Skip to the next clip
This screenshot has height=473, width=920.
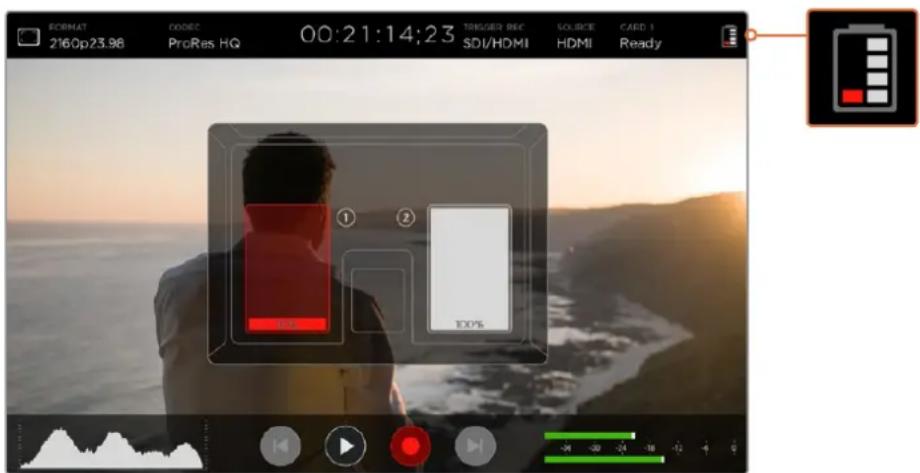[x=475, y=447]
